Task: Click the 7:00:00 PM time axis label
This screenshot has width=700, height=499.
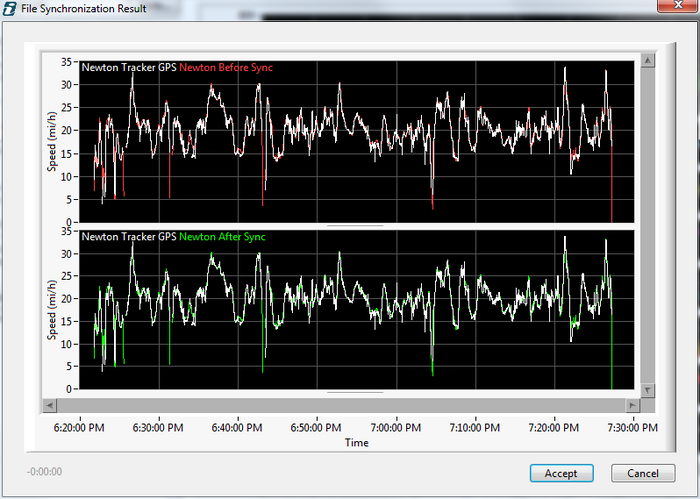Action: [396, 428]
